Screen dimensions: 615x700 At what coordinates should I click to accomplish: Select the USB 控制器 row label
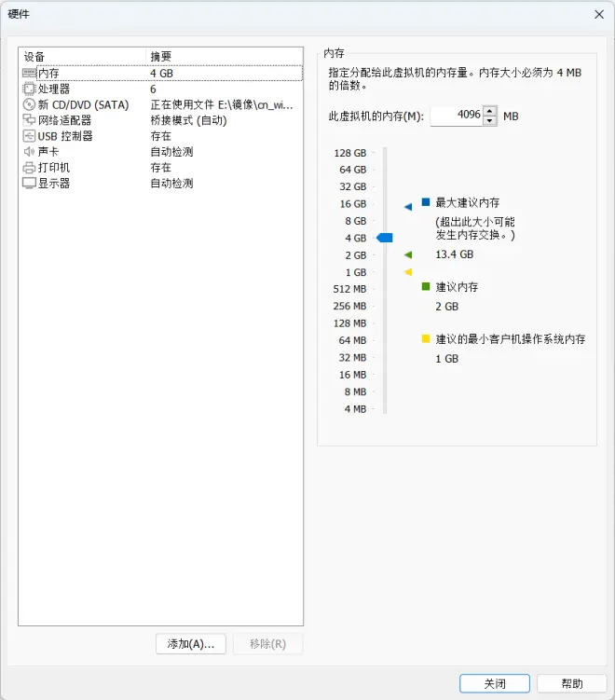(x=65, y=136)
